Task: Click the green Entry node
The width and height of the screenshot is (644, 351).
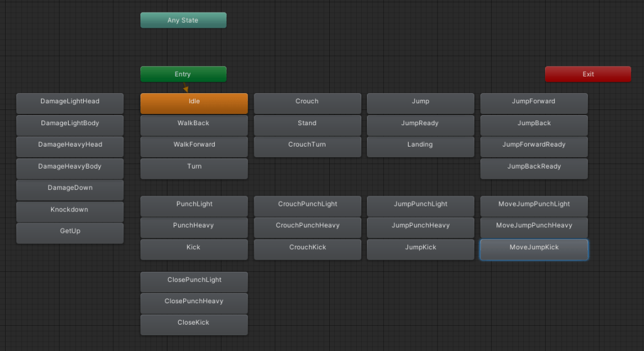Action: pyautogui.click(x=183, y=74)
